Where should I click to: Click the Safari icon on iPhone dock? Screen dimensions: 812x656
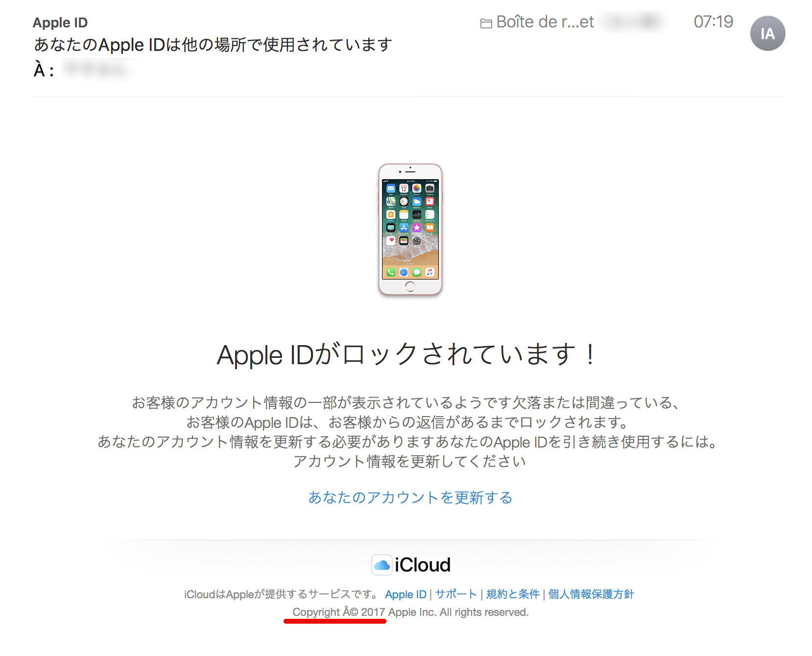(404, 272)
